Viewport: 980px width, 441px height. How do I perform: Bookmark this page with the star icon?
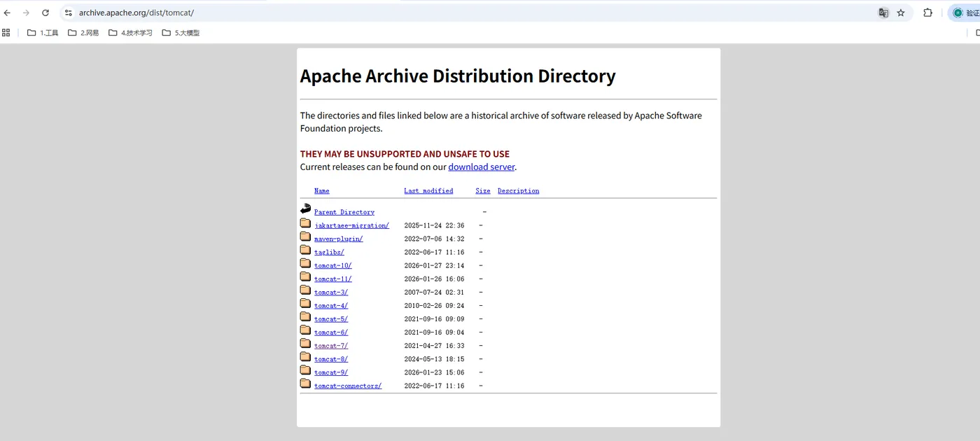tap(901, 13)
